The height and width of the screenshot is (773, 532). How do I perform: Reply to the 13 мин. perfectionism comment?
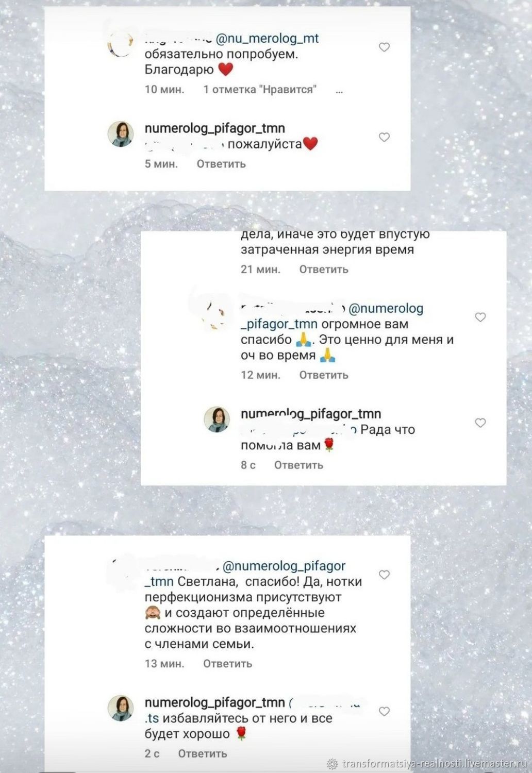pyautogui.click(x=227, y=664)
